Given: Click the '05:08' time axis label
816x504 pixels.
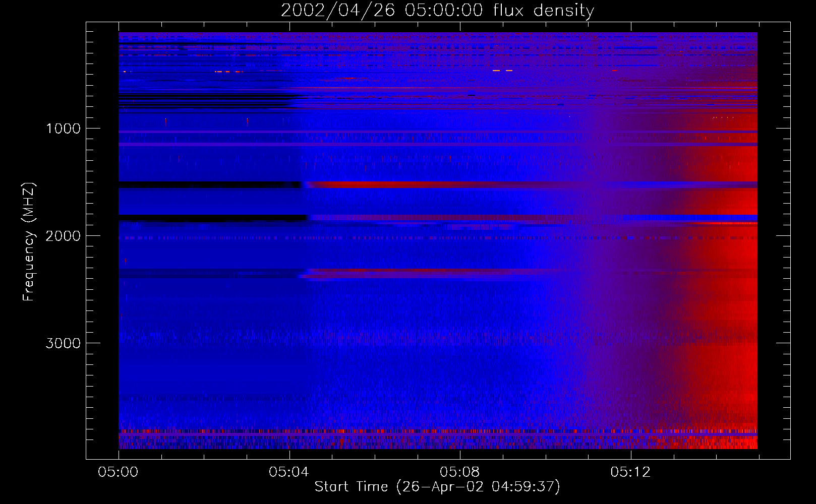Looking at the screenshot, I should (x=459, y=472).
